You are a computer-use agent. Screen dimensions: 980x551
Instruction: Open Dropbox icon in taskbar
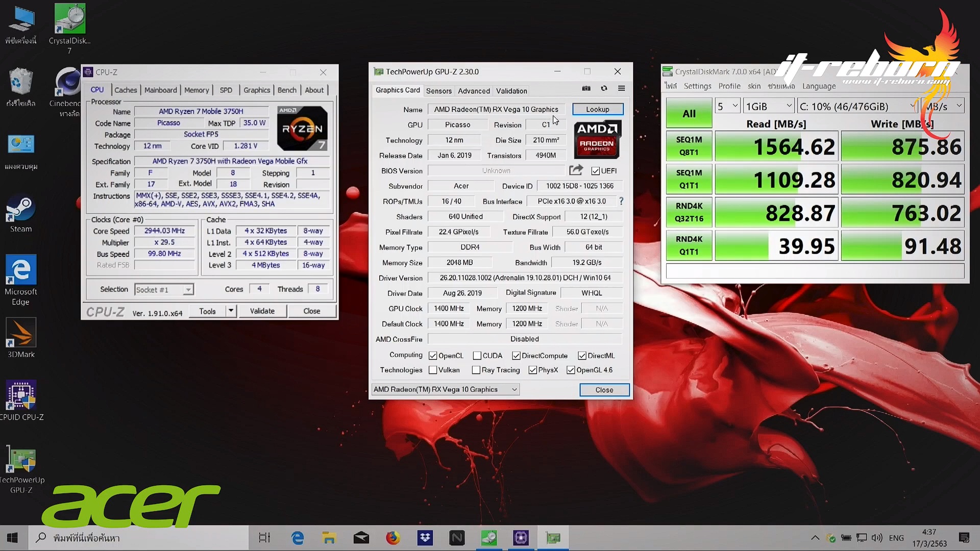pos(425,538)
